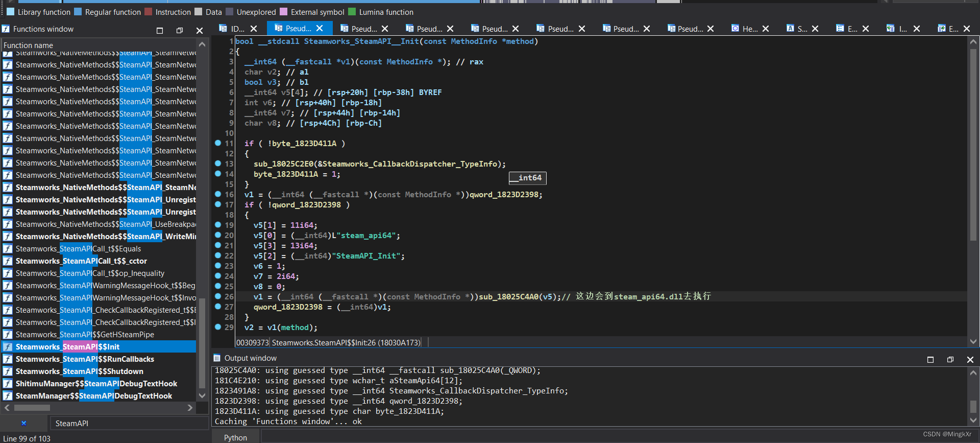Toggle breakpoint dot on line 17
The width and height of the screenshot is (980, 443).
tap(218, 204)
